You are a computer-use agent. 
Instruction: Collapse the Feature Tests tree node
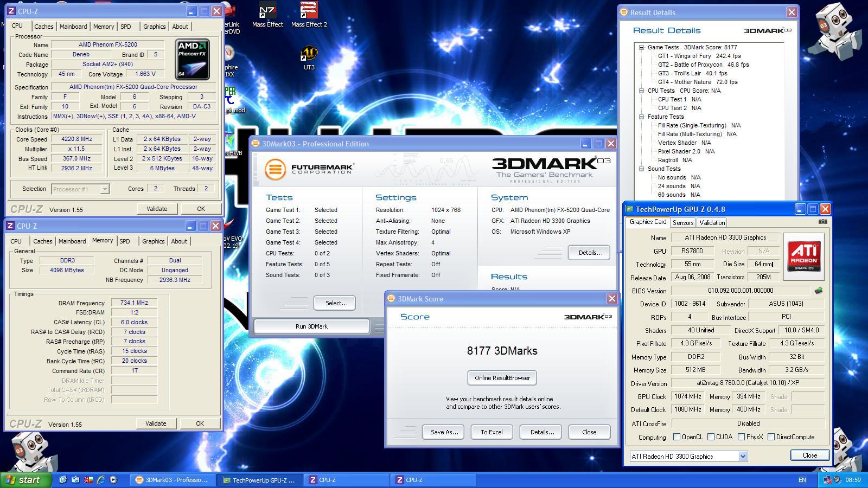[x=641, y=117]
